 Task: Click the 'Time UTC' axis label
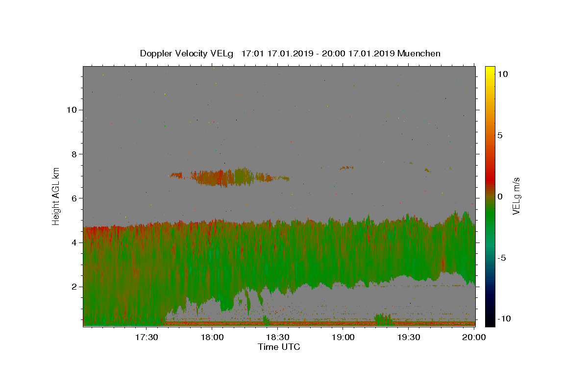[x=279, y=347]
